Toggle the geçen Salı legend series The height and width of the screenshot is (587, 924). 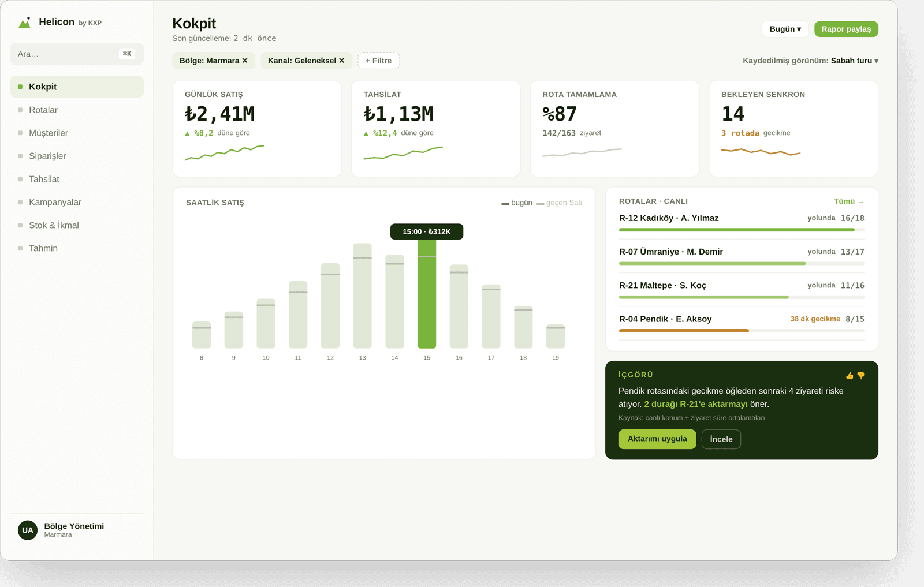click(559, 203)
